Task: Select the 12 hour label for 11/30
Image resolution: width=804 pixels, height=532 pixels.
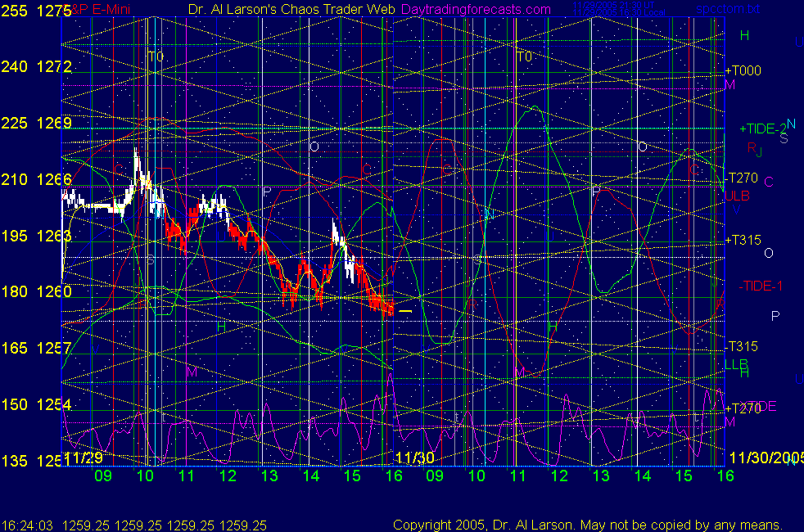Action: [559, 476]
